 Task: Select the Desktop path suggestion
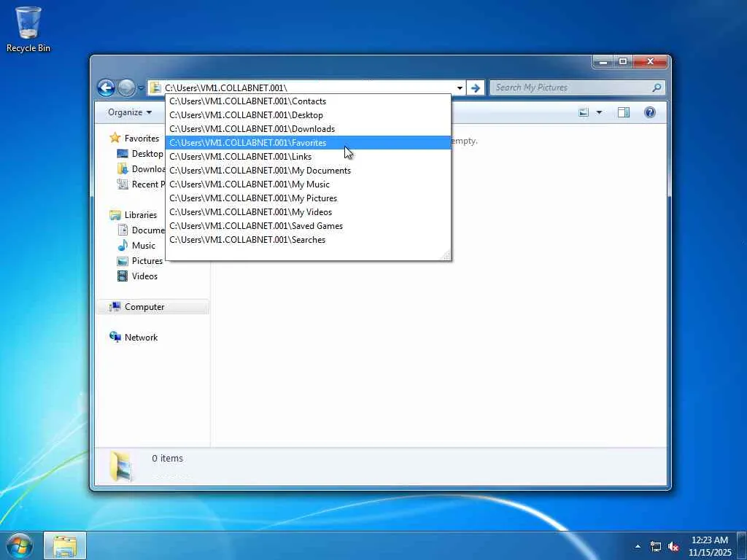(308, 115)
